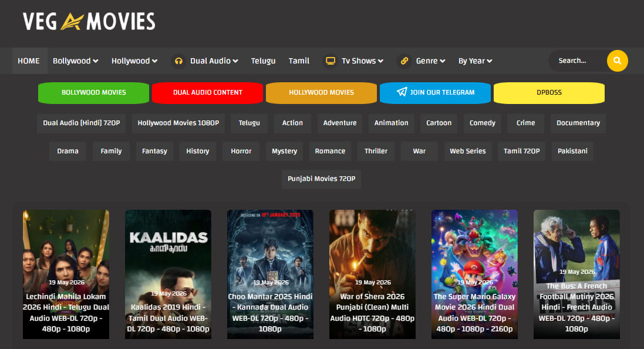Select the Pakistani tag
Image resolution: width=644 pixels, height=349 pixels.
point(572,151)
